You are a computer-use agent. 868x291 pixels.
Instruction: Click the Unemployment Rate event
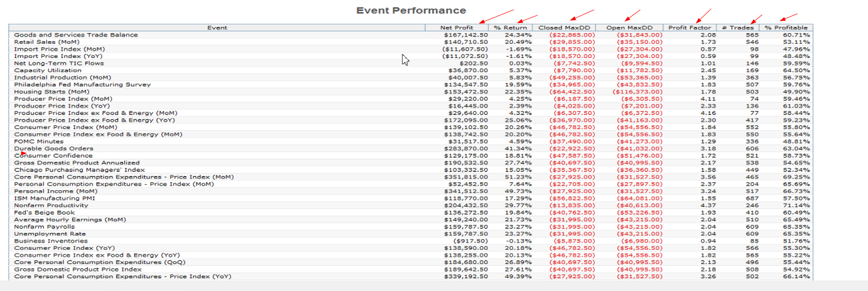coord(50,234)
